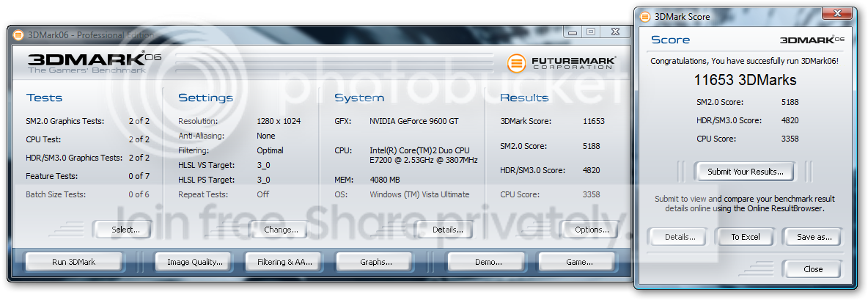This screenshot has height=300, width=868.
Task: Click 'CPU Score:' label in Score window
Action: pos(716,139)
